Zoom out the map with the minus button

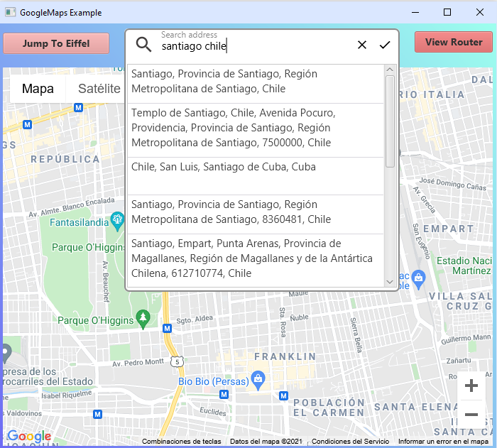[471, 414]
